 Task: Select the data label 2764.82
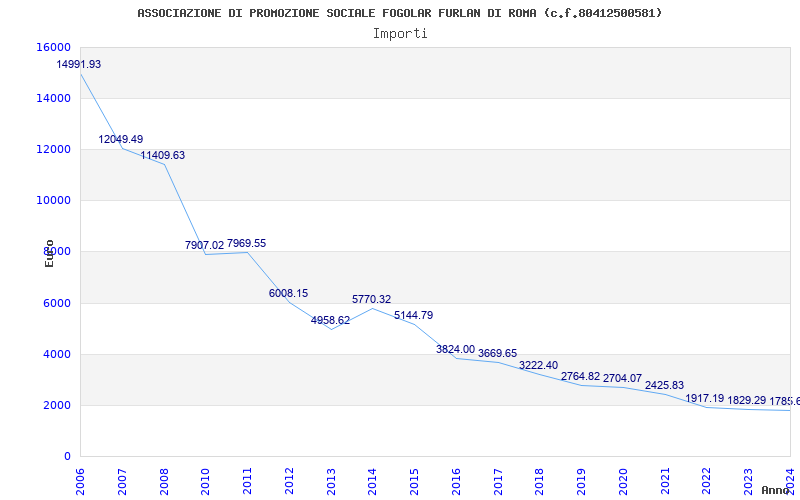point(581,377)
